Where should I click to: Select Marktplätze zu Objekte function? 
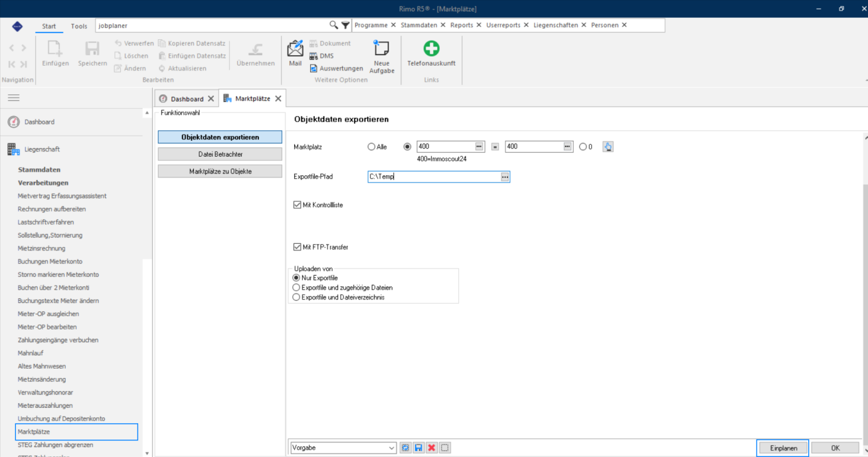point(220,171)
